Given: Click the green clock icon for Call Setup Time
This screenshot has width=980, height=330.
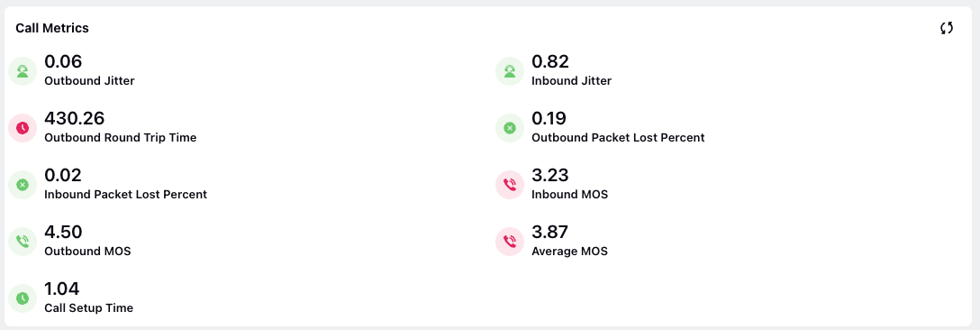Looking at the screenshot, I should (23, 298).
